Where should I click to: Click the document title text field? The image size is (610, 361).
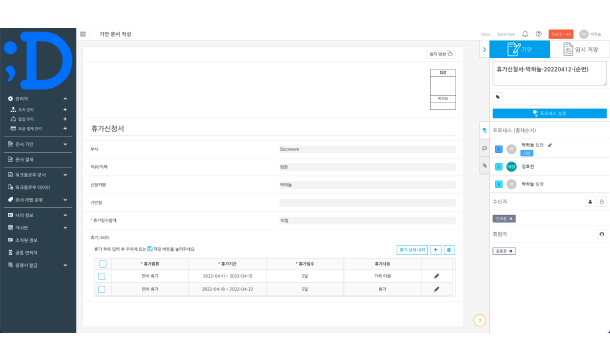click(549, 73)
